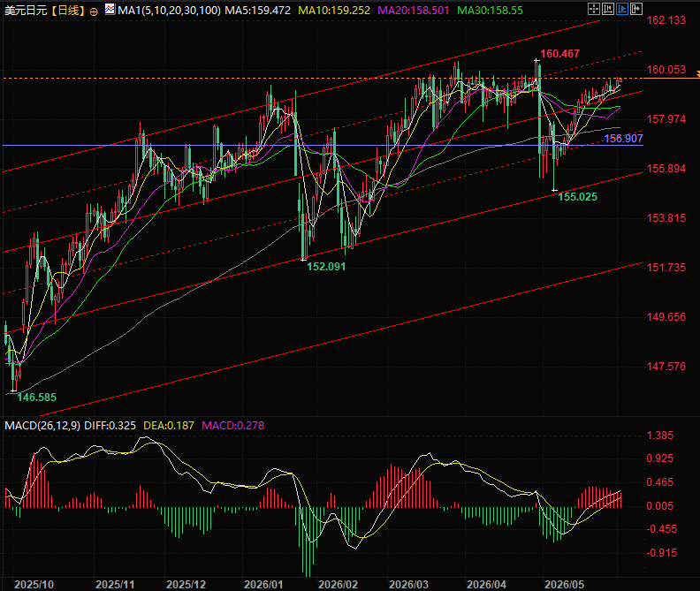Screen dimensions: 700x591
Task: Click the -0.915 MACD axis value
Action: coord(662,553)
